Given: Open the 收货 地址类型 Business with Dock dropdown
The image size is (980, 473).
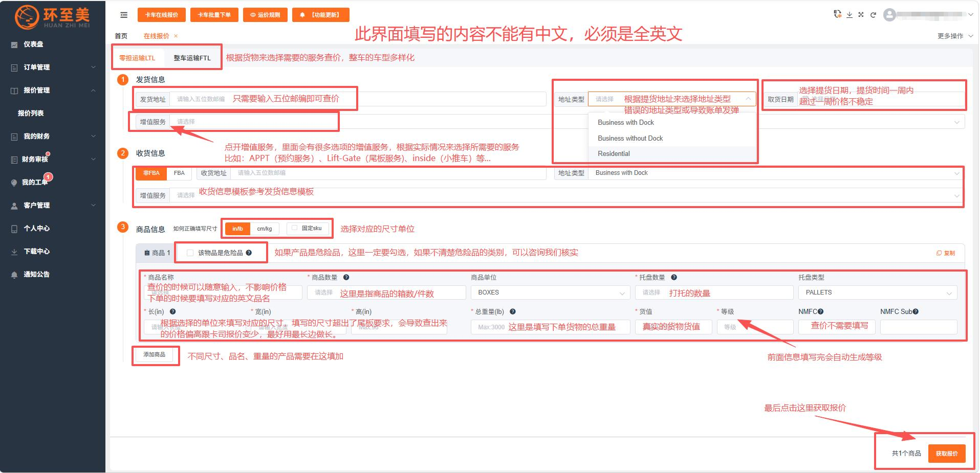Looking at the screenshot, I should tap(776, 173).
